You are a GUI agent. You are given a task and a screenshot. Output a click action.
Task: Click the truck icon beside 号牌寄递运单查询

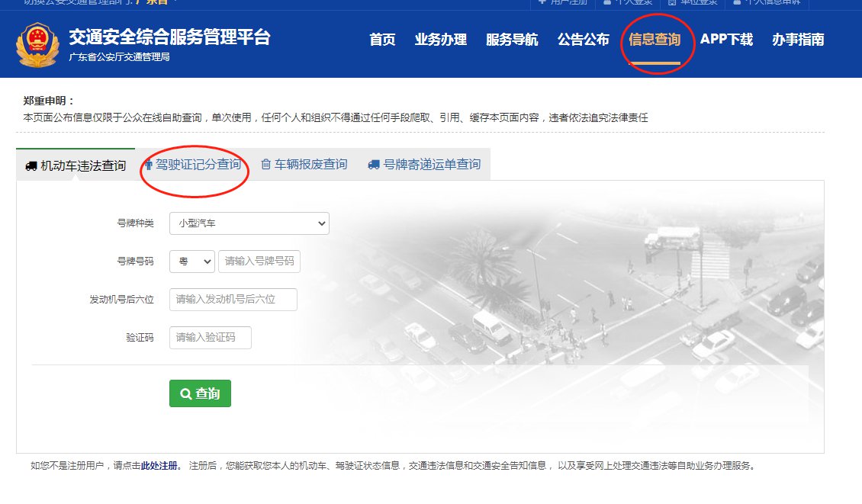pos(374,165)
